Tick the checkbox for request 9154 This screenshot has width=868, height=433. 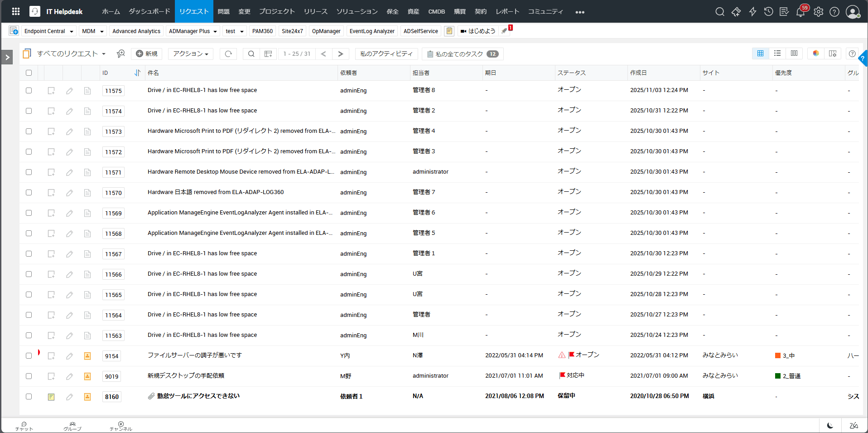coord(29,356)
